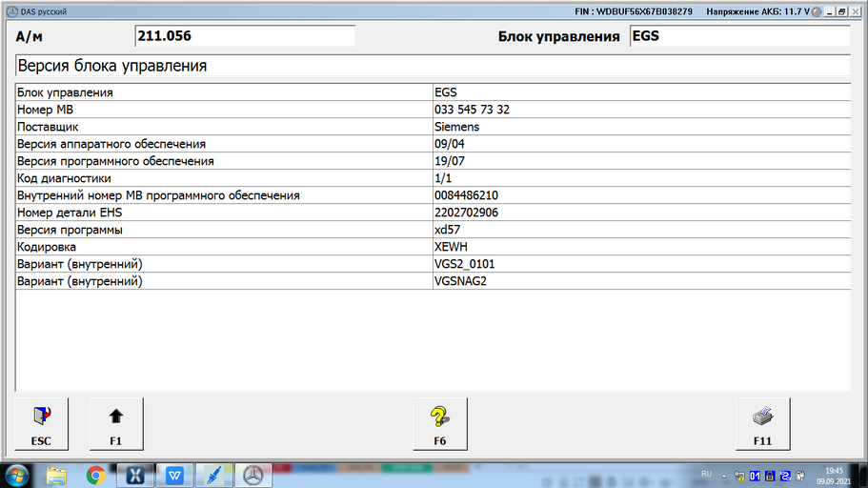Select the variant value VGSNAG2
The width and height of the screenshot is (868, 488).
(x=460, y=281)
